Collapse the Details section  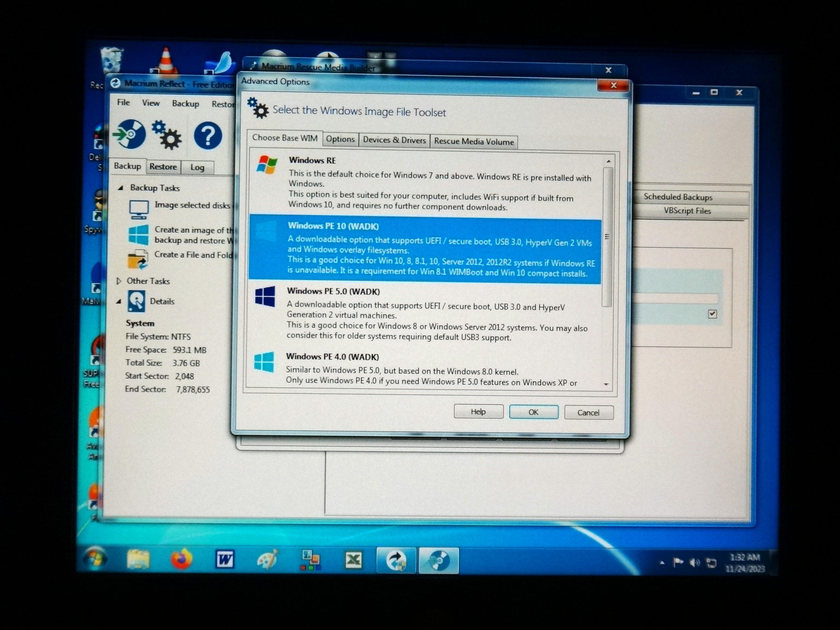point(119,301)
